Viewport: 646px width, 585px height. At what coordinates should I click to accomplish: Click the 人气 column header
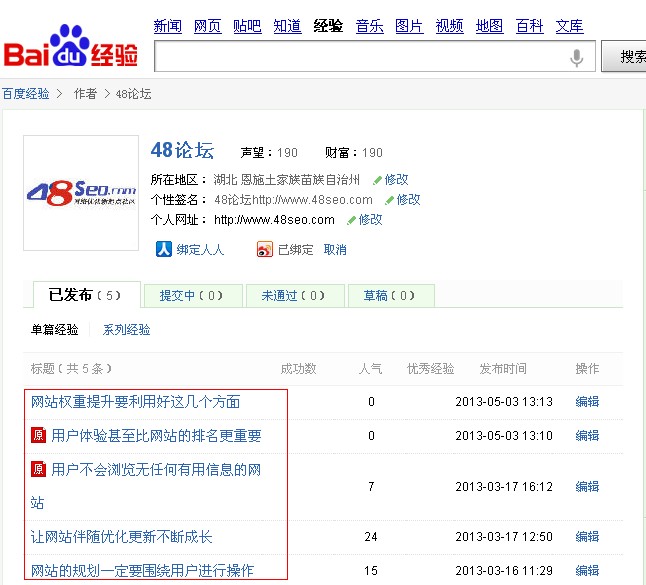point(370,368)
